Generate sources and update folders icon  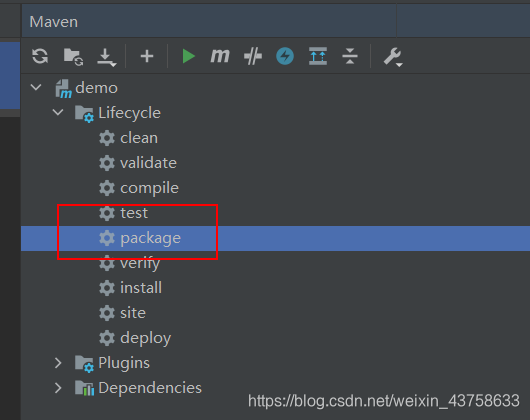coord(73,56)
